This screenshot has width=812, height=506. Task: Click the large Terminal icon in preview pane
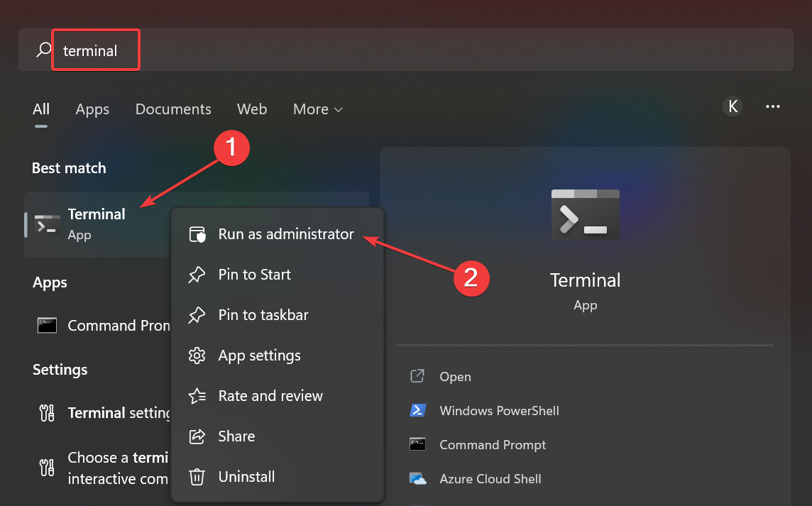point(585,215)
